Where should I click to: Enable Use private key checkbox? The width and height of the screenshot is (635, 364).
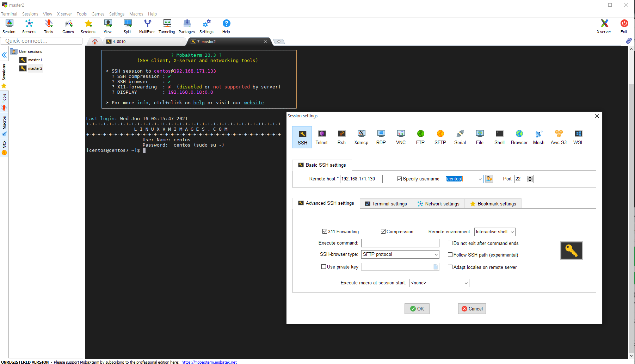323,267
